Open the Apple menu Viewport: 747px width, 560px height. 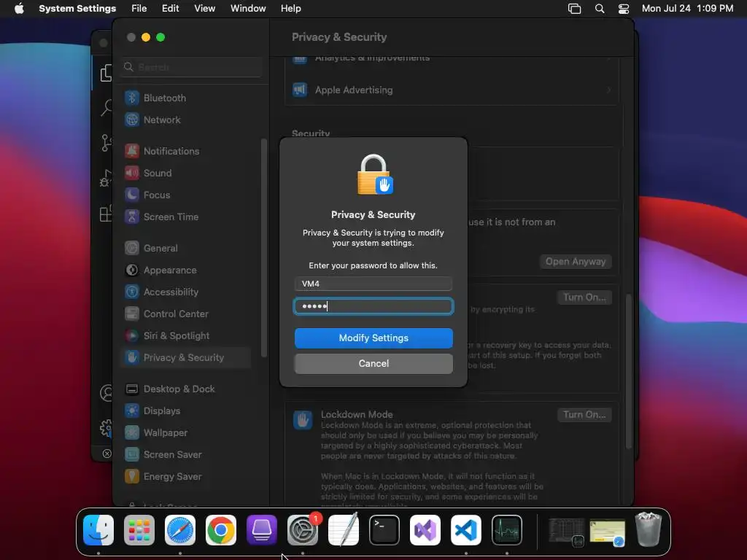(x=19, y=9)
